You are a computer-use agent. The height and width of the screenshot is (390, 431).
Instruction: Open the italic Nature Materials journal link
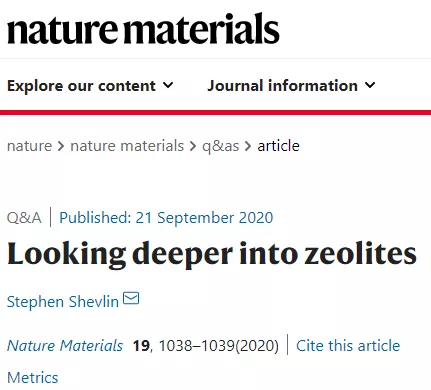[x=65, y=346]
